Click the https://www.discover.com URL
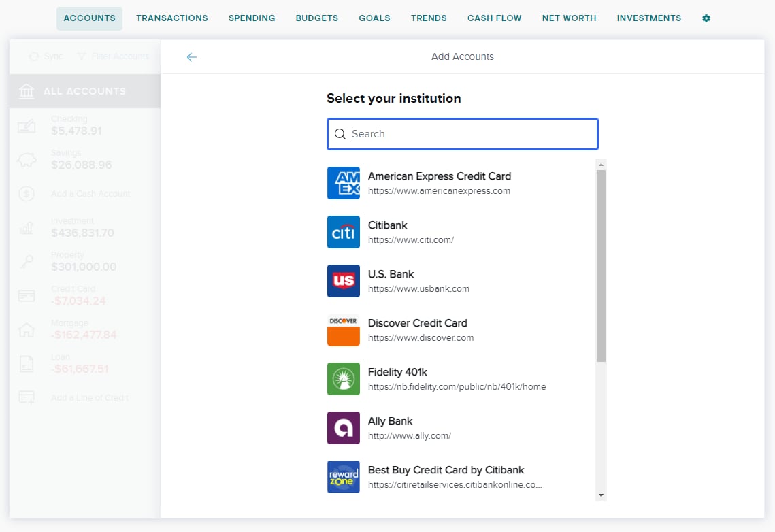Viewport: 775px width, 532px height. tap(421, 337)
